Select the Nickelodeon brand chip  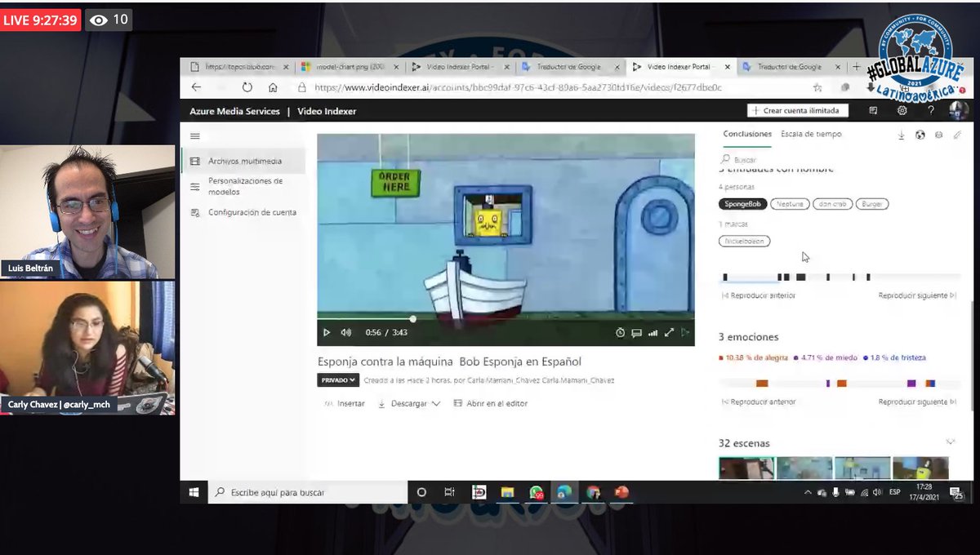[x=745, y=241]
